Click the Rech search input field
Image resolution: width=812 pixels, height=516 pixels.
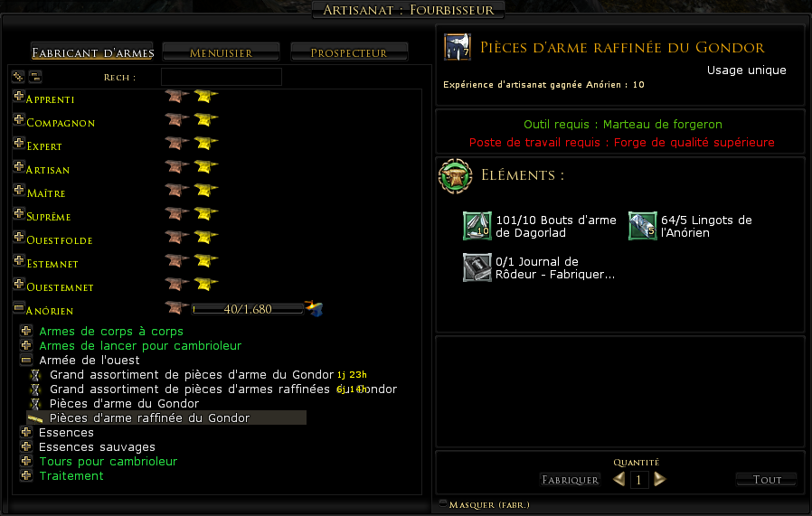(222, 77)
